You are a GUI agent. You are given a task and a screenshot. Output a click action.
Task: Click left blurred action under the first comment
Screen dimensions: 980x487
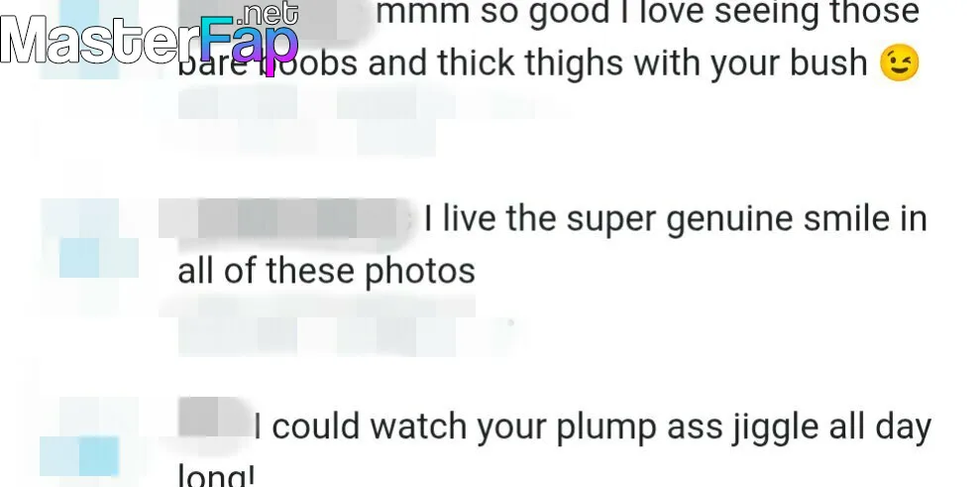[238, 103]
